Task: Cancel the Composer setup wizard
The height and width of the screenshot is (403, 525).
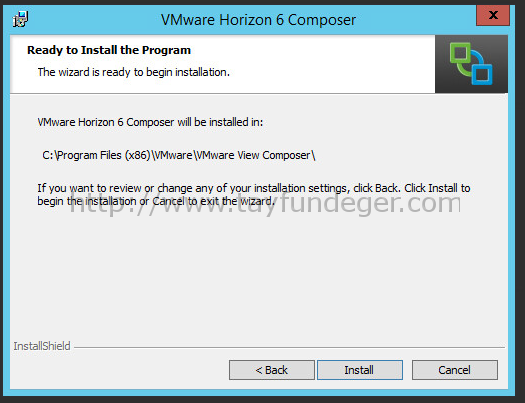Action: [455, 370]
